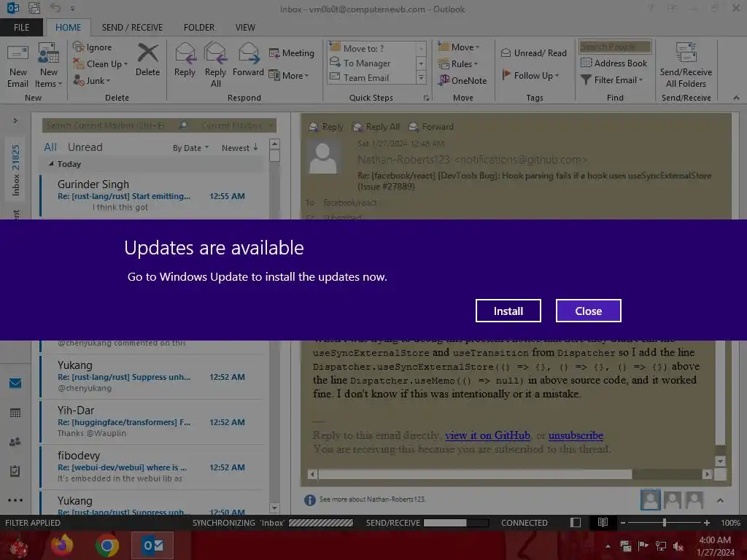The width and height of the screenshot is (747, 560).
Task: Click Forward in reading pane
Action: coord(431,127)
